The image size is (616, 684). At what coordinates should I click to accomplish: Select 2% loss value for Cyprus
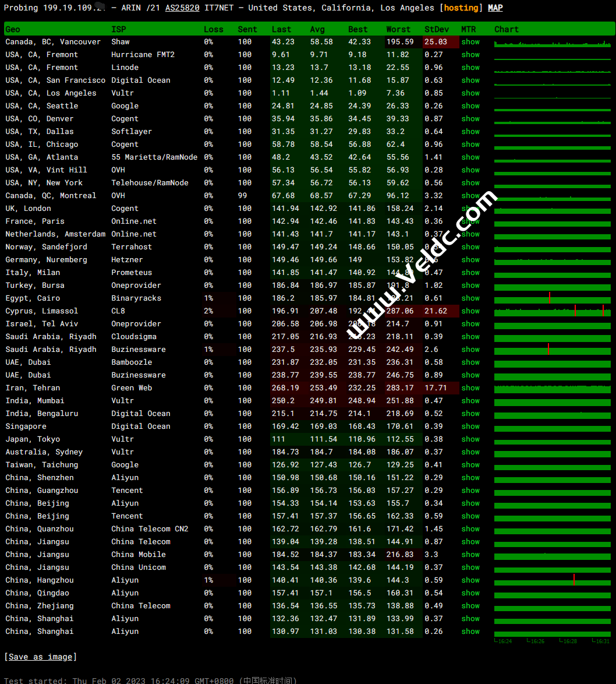tap(208, 311)
